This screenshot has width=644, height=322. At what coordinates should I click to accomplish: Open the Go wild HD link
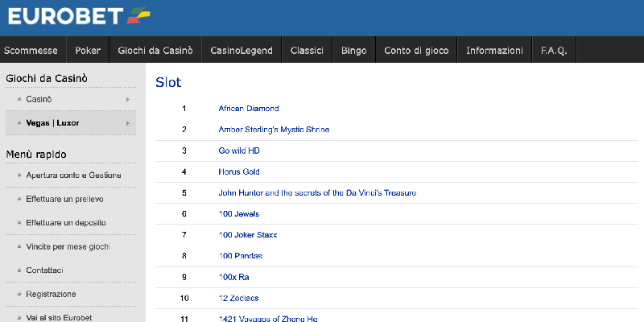pos(239,151)
